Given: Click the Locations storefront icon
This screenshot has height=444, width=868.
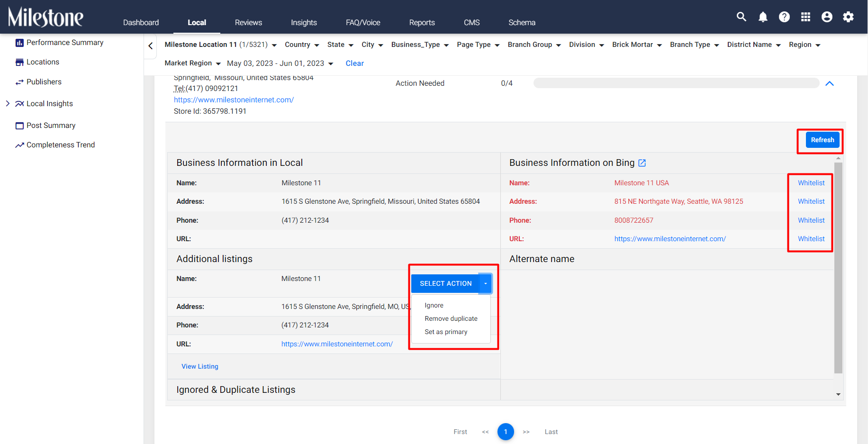Looking at the screenshot, I should click(x=19, y=62).
